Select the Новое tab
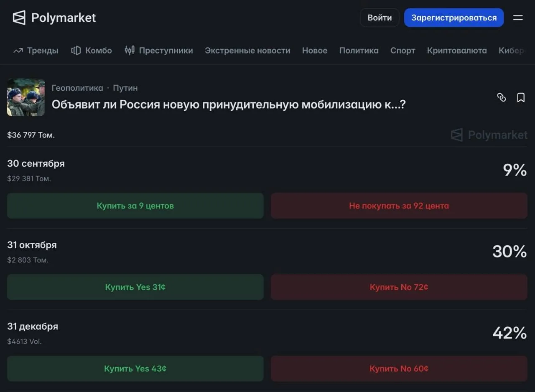The width and height of the screenshot is (535, 392). click(x=315, y=51)
